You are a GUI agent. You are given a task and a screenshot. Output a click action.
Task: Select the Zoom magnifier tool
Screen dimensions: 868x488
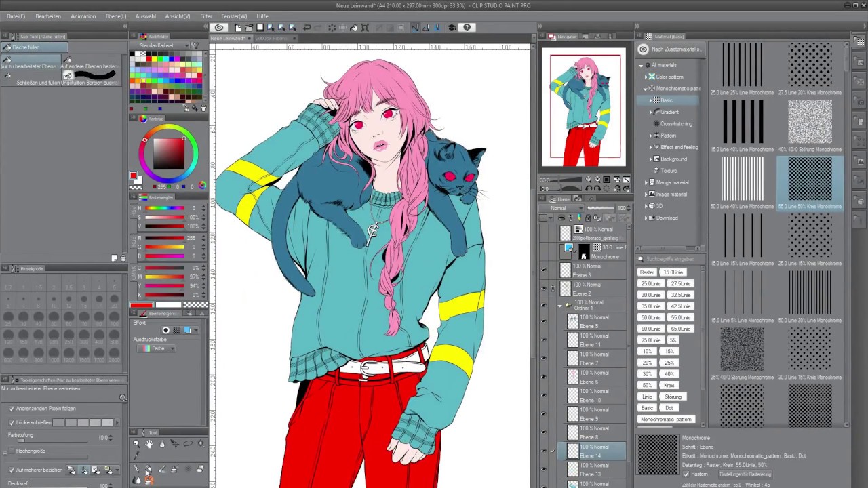136,444
